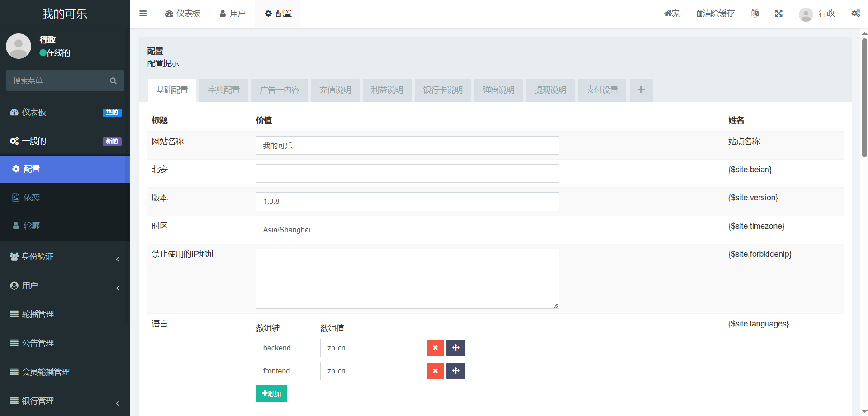Toggle fullscreen mode icon
This screenshot has height=416, width=868.
tap(778, 14)
